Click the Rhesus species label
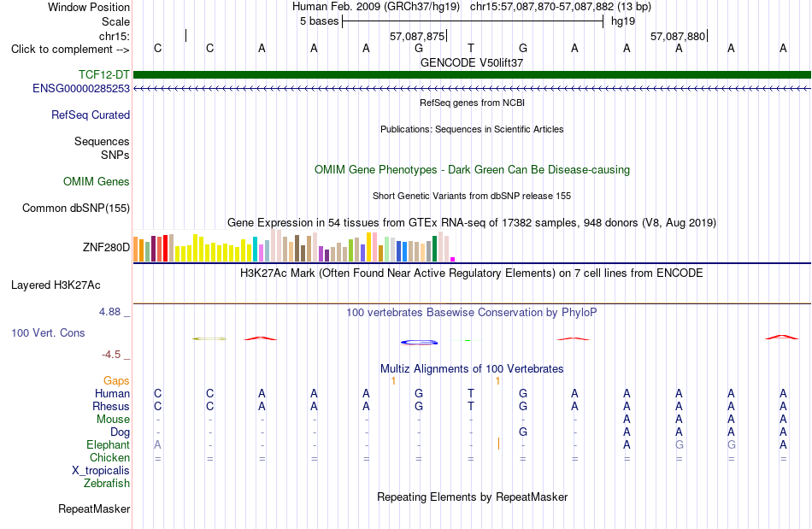The width and height of the screenshot is (812, 529). coord(111,406)
